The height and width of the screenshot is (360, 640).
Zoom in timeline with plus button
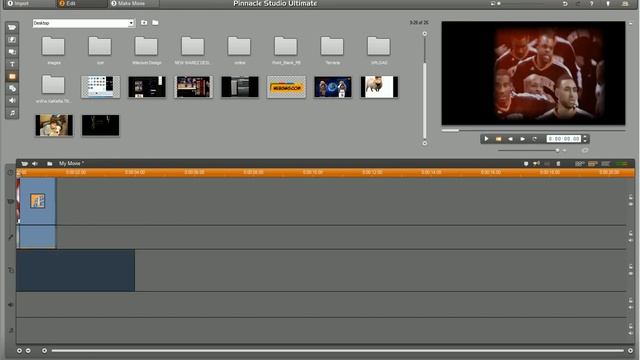tap(19, 351)
